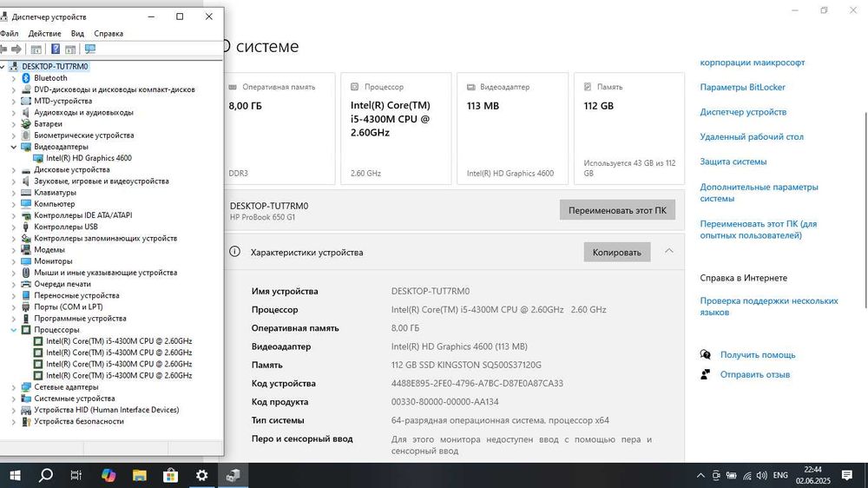Click the Устройства безопасности icon
This screenshot has height=488, width=868.
click(x=26, y=421)
